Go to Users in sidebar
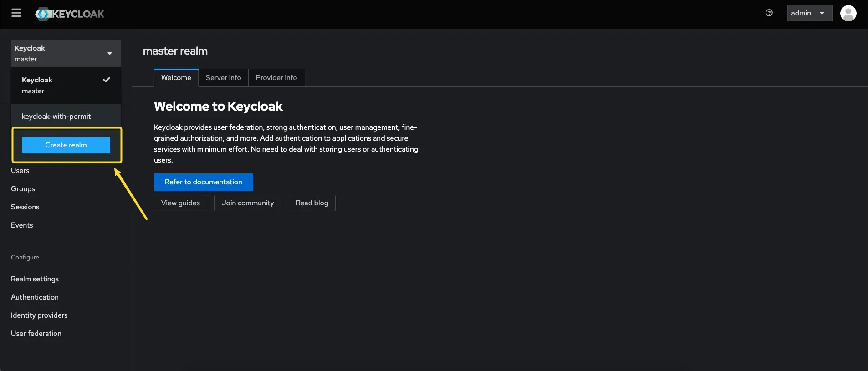This screenshot has height=371, width=868. tap(20, 171)
